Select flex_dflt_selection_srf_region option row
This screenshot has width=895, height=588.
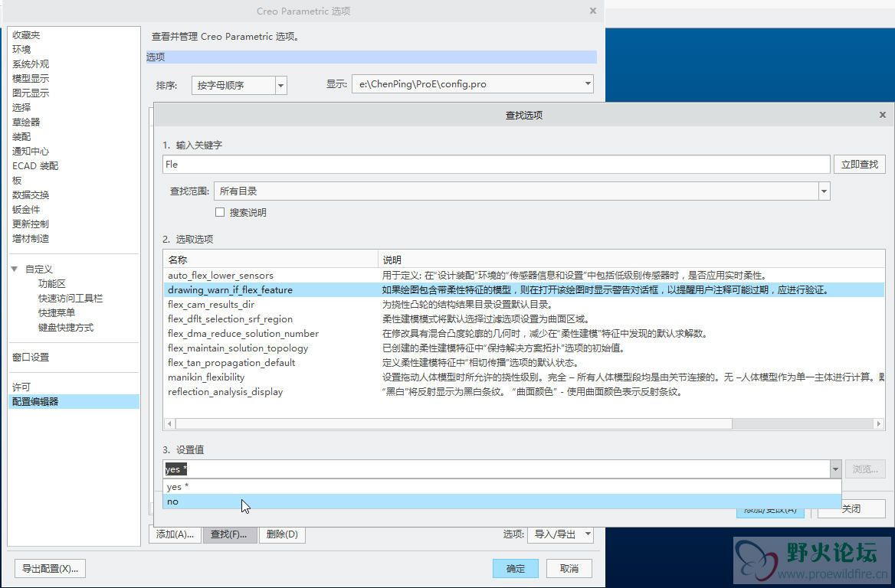click(524, 318)
